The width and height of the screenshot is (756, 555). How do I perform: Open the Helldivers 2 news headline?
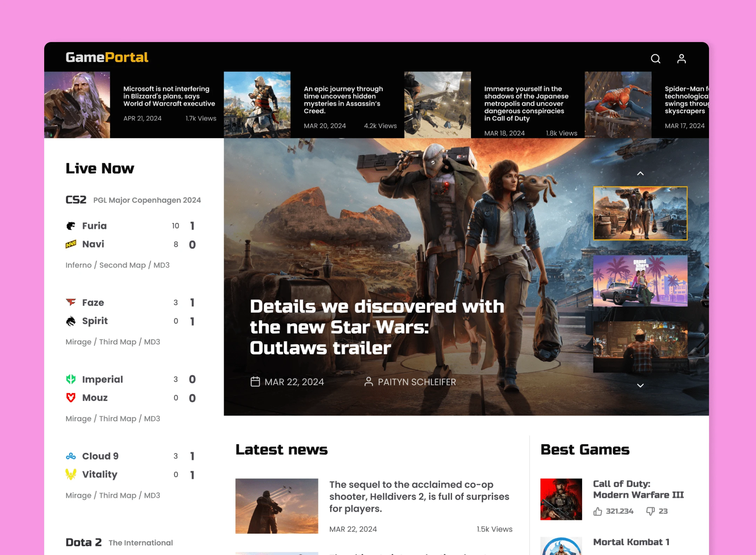[x=419, y=496]
